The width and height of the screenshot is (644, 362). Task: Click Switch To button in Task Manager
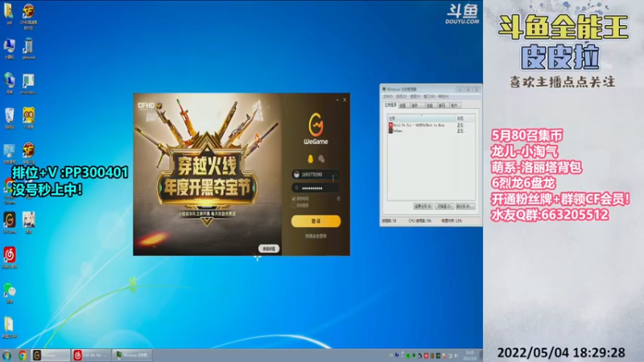click(x=444, y=206)
